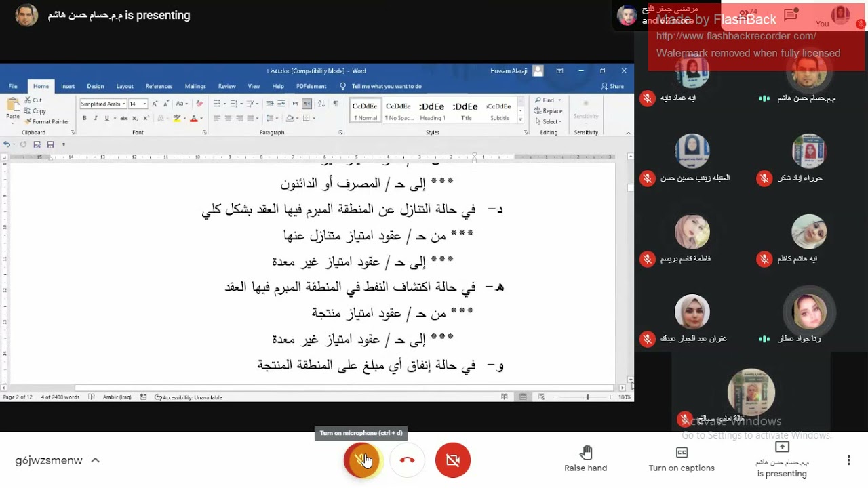Viewport: 868px width, 488px height.
Task: Turn on the Meet microphone
Action: pos(362,460)
